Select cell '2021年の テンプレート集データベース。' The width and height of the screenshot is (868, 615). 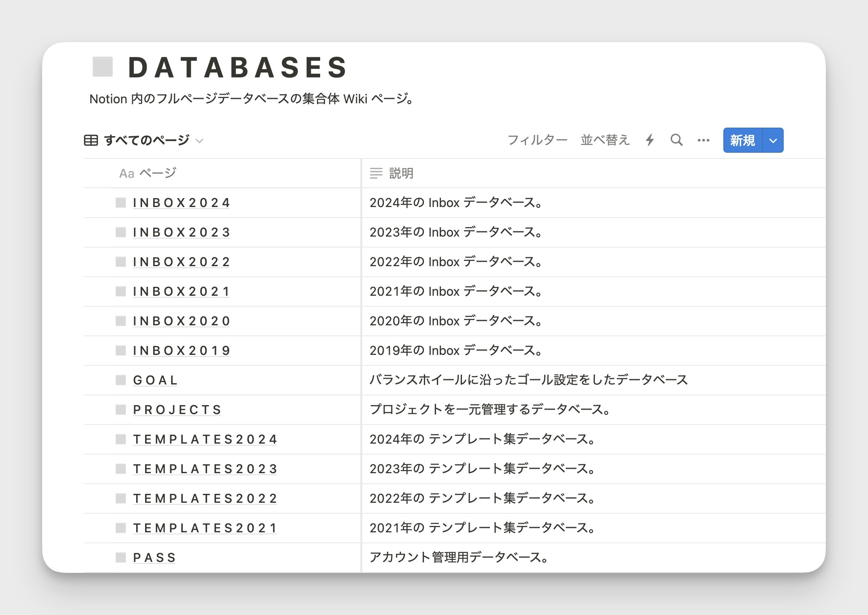coord(594,528)
